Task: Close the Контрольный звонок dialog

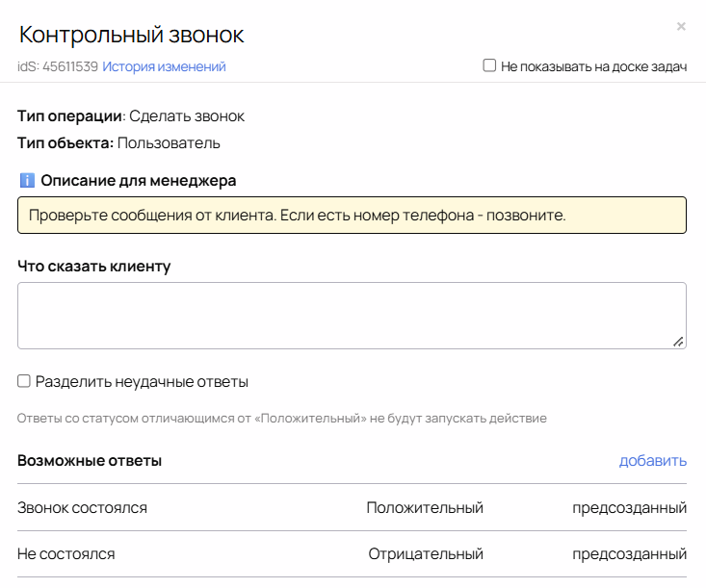Action: tap(681, 27)
